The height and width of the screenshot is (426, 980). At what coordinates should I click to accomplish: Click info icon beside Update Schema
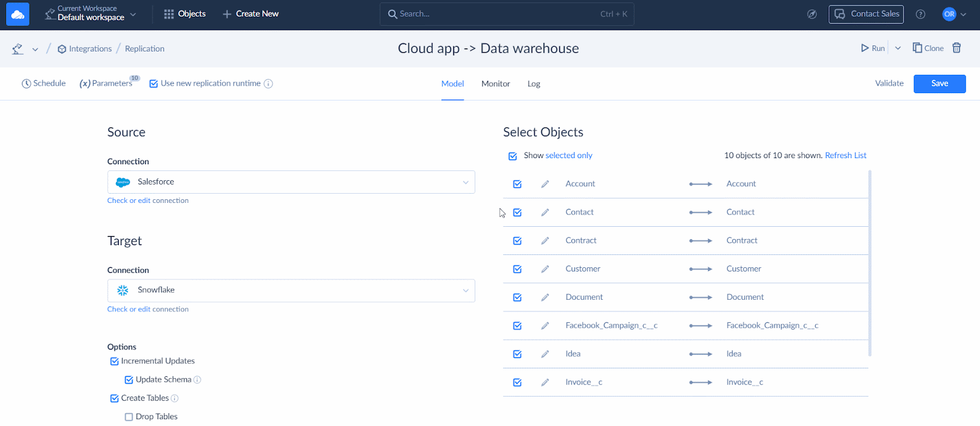point(197,380)
